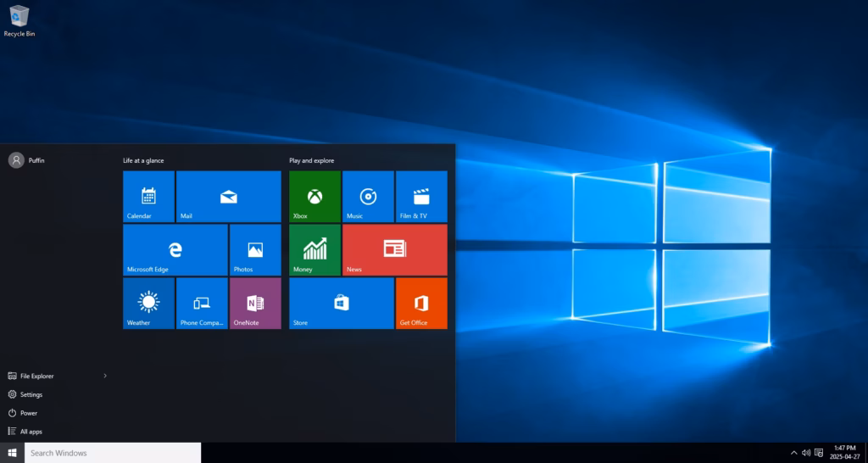Open the Mail tile

229,197
